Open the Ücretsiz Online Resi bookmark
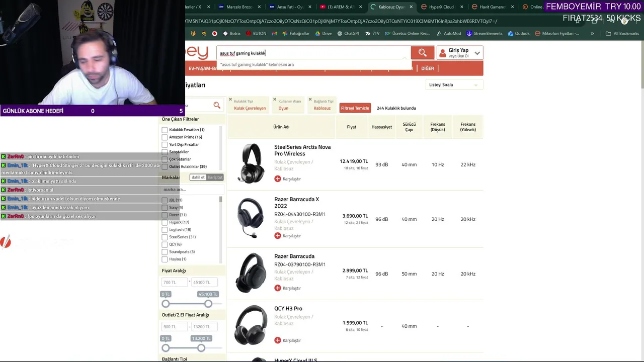This screenshot has height=362, width=644. pos(408,34)
